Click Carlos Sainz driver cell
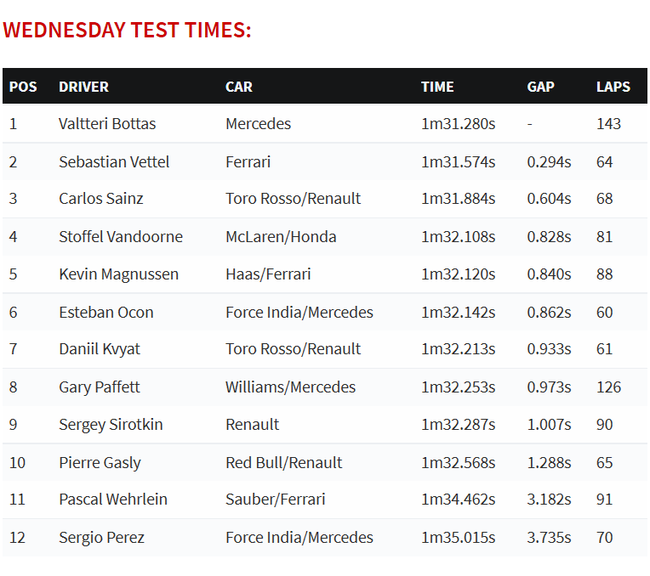The height and width of the screenshot is (576, 650). click(101, 198)
